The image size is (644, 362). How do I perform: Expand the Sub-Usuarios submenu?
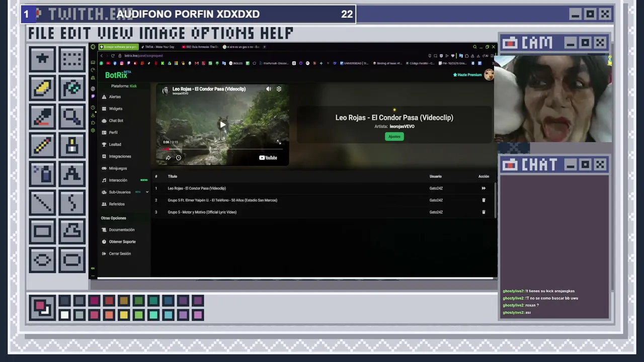tap(147, 192)
